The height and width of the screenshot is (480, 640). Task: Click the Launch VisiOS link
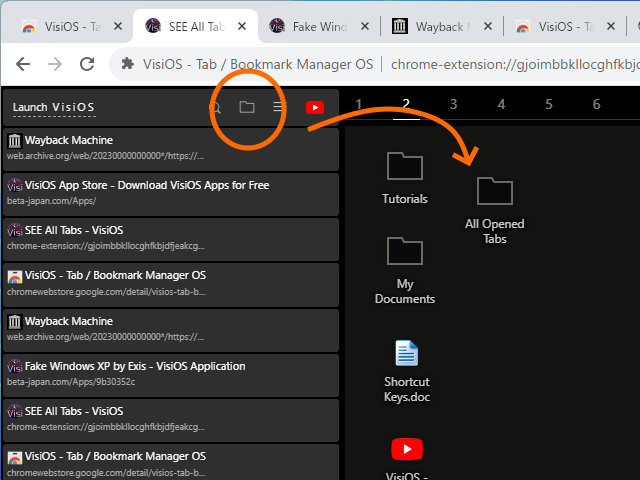53,107
